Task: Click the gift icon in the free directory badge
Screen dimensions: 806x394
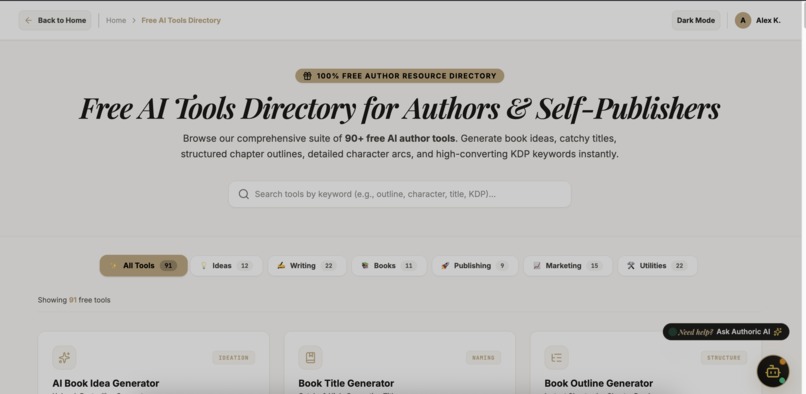Action: pyautogui.click(x=307, y=76)
